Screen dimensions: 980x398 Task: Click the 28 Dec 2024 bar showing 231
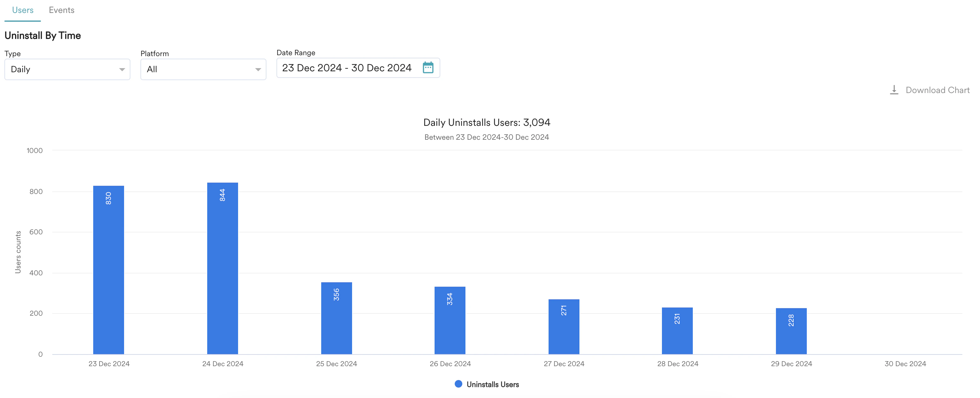pyautogui.click(x=677, y=331)
